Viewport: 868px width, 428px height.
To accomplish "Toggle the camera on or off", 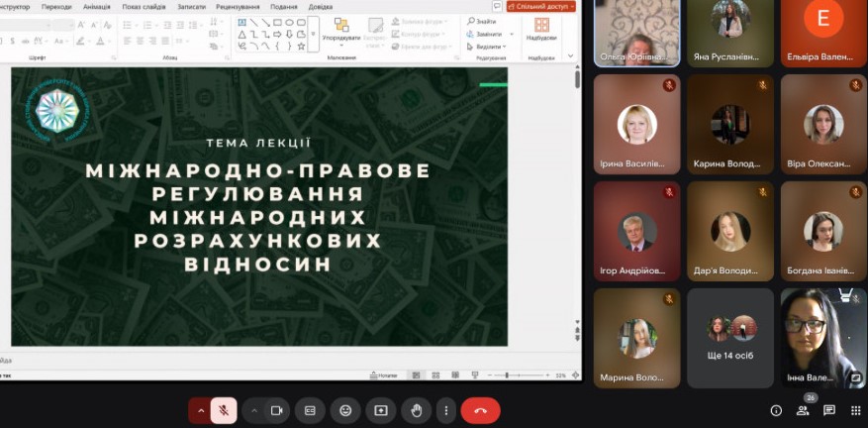I will 277,410.
